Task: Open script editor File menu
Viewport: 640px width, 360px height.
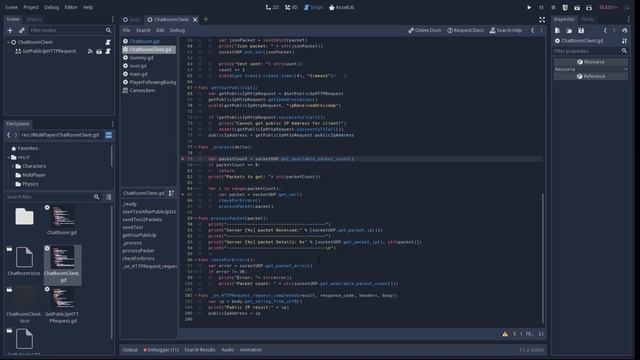Action: click(127, 30)
